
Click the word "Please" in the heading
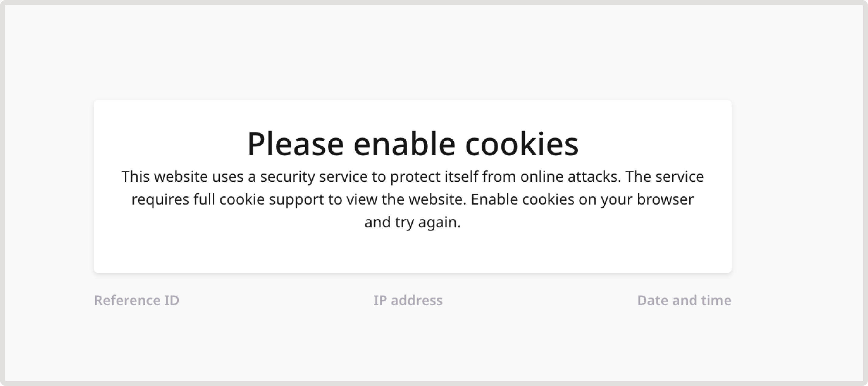pos(295,144)
